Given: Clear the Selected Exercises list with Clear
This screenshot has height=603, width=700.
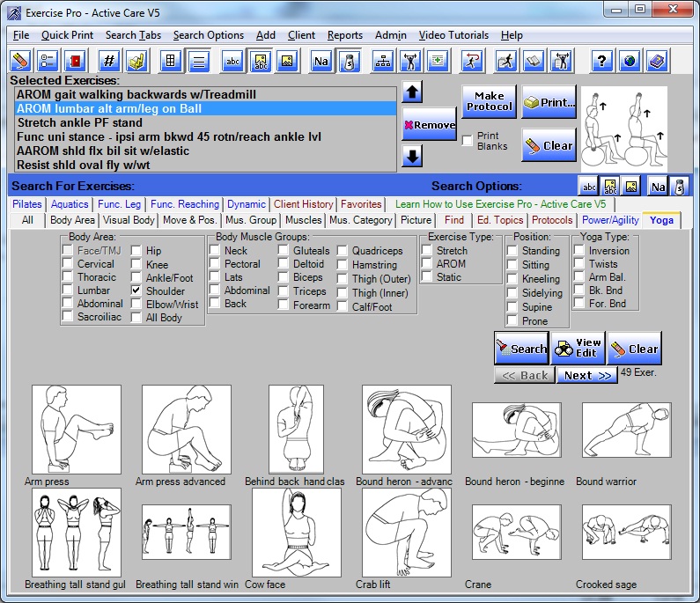Looking at the screenshot, I should click(549, 145).
